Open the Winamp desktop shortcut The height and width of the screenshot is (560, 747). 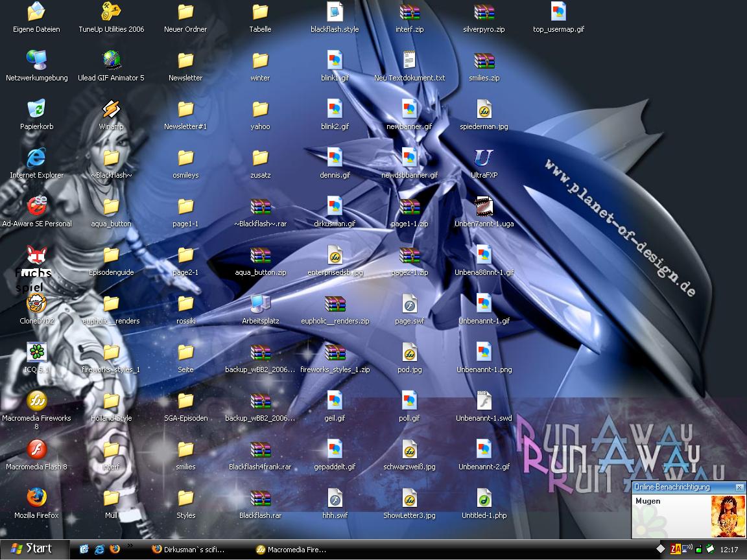pyautogui.click(x=111, y=110)
